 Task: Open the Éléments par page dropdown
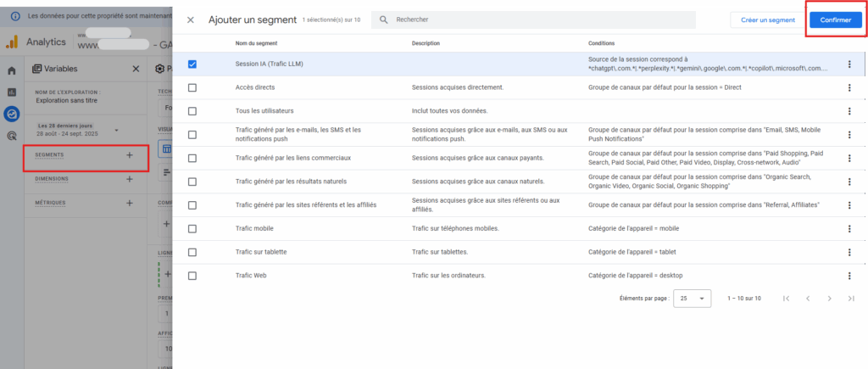point(693,298)
